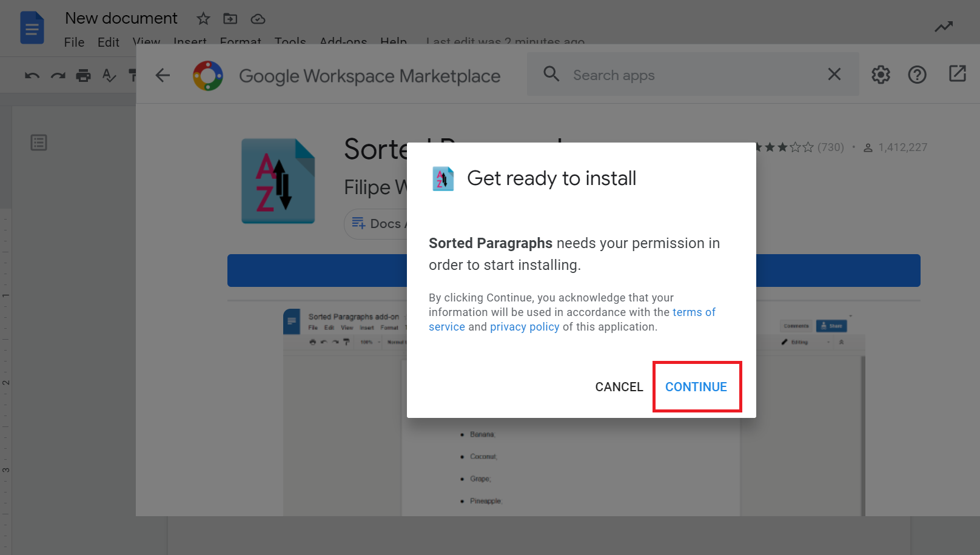Screen dimensions: 980x555
Task: Click the Undo icon in Docs toolbar
Action: click(x=32, y=76)
